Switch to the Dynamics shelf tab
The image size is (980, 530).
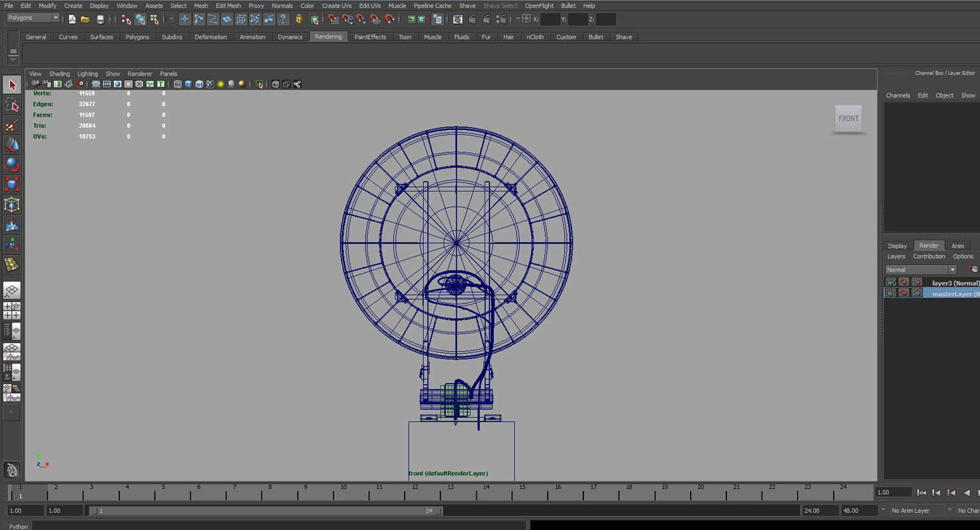[290, 37]
